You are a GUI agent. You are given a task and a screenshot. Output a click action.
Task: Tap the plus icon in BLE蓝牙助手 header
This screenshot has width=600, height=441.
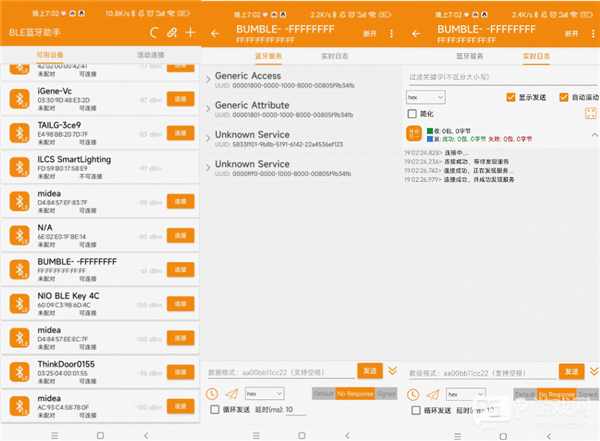(189, 33)
